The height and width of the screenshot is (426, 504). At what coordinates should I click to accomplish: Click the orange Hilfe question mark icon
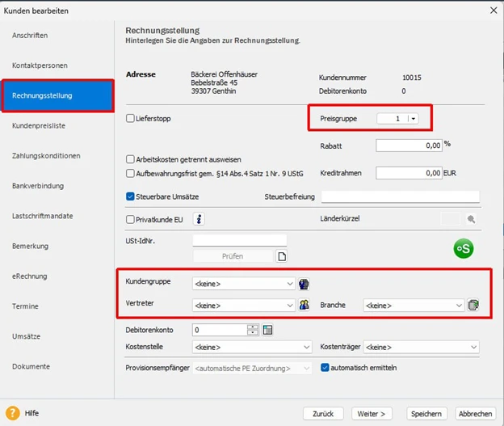click(x=13, y=413)
